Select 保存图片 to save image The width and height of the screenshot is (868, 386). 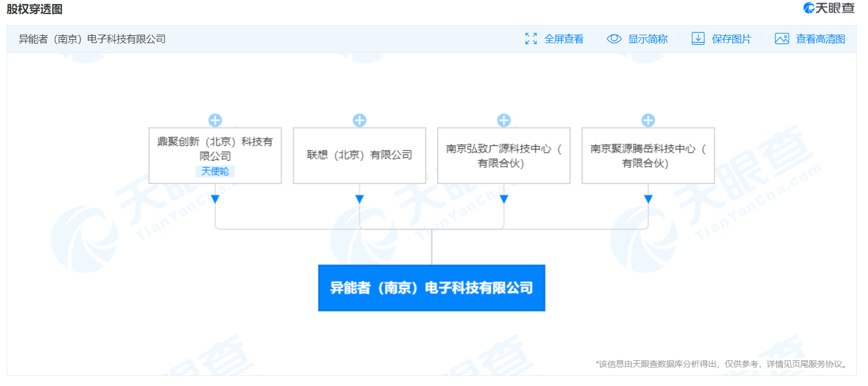(732, 39)
